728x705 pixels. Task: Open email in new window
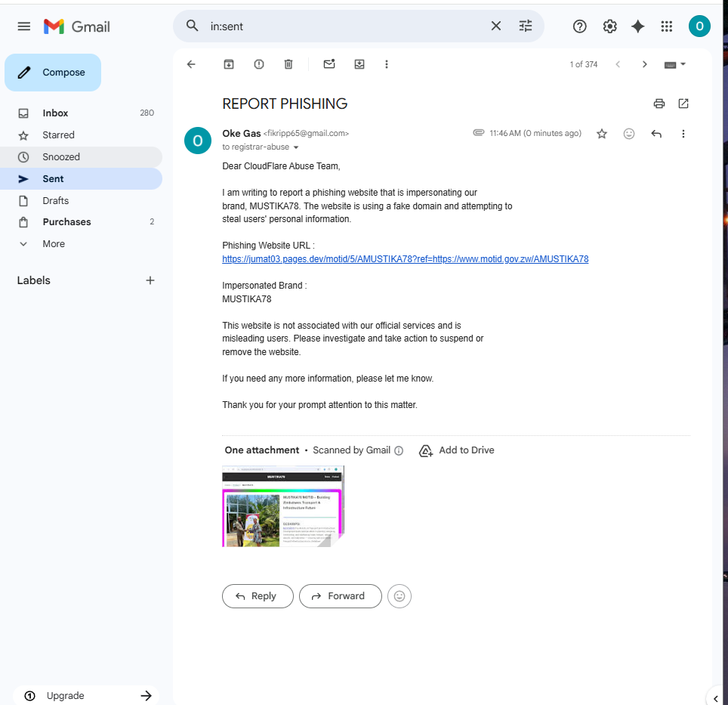(x=683, y=104)
